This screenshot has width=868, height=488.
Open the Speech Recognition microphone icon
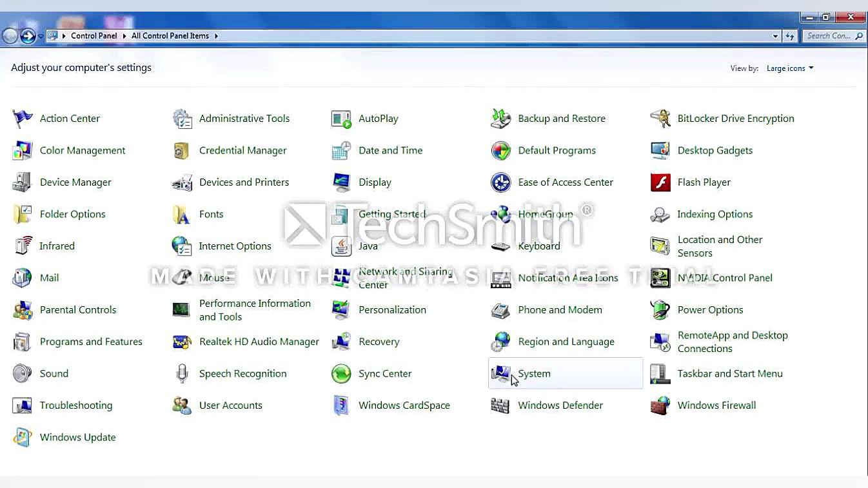click(182, 374)
